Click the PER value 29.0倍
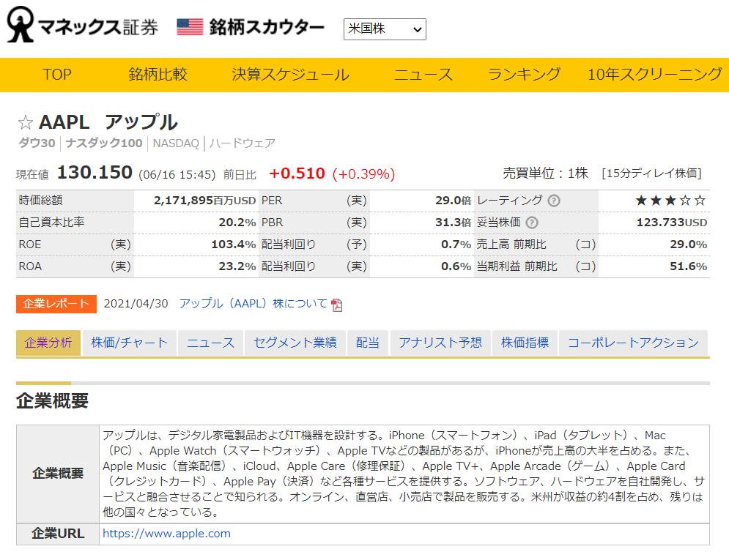Image resolution: width=729 pixels, height=560 pixels. (x=453, y=201)
